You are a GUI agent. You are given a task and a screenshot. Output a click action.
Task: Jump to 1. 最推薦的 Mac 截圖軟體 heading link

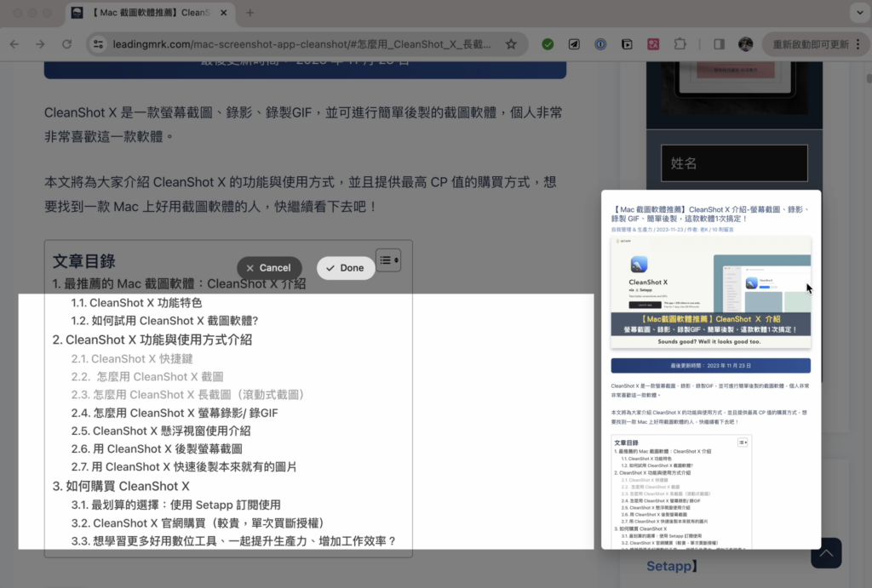179,283
